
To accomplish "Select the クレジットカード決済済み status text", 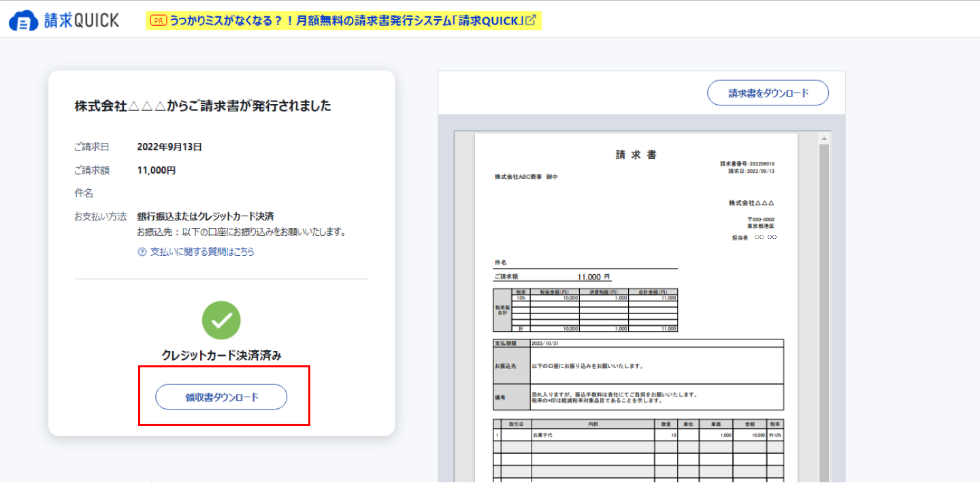I will 221,355.
